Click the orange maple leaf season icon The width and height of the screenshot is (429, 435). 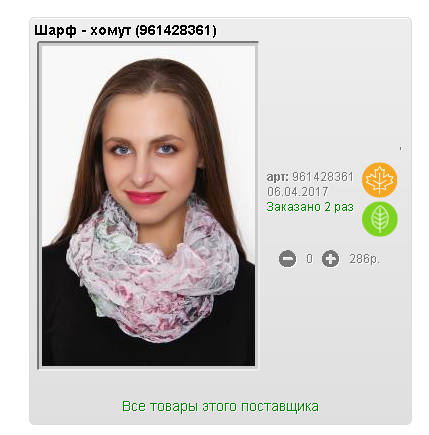(380, 180)
